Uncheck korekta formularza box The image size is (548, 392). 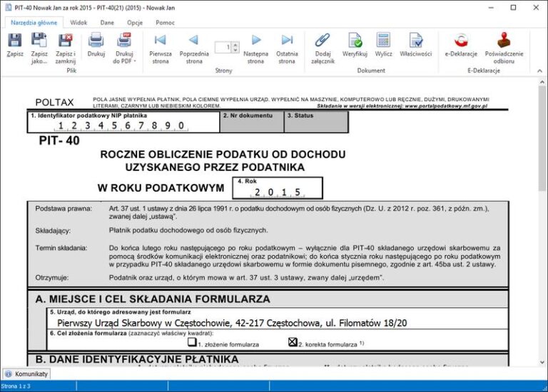(x=293, y=341)
